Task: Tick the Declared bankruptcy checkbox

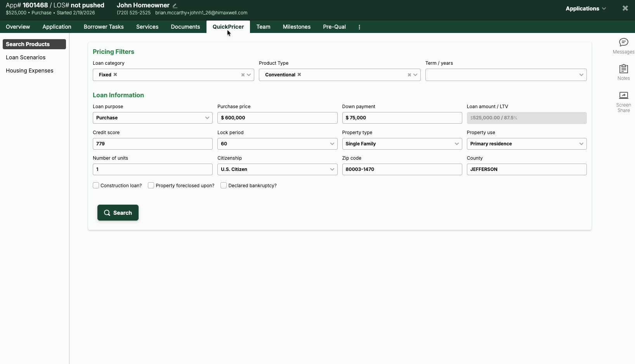Action: click(x=224, y=185)
